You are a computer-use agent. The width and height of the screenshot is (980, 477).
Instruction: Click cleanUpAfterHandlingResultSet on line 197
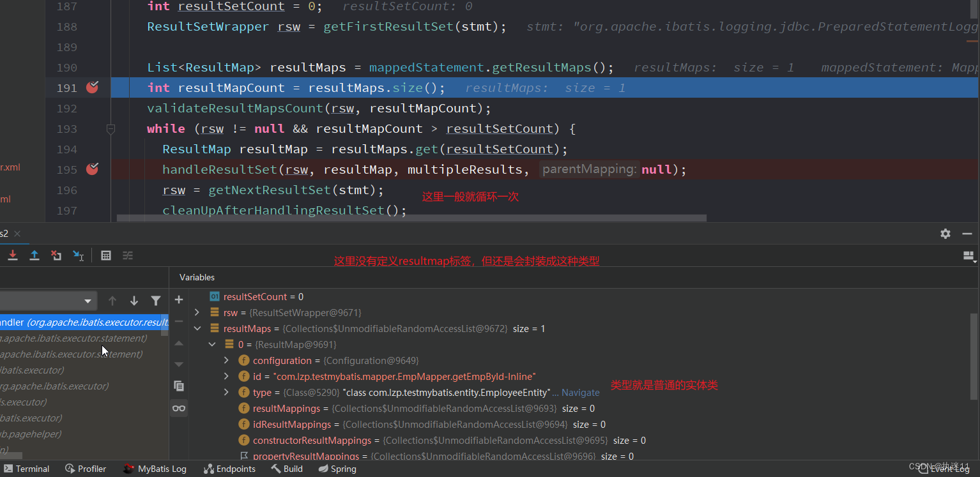(273, 211)
